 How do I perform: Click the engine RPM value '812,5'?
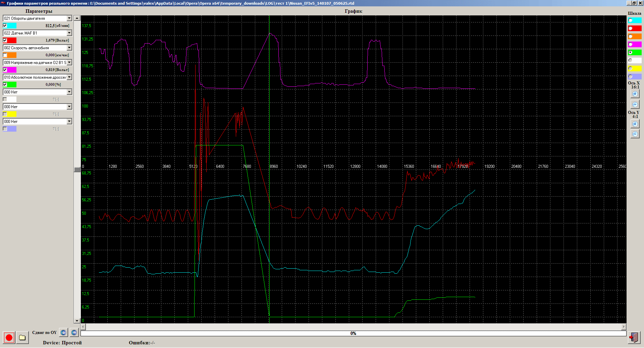(50, 25)
